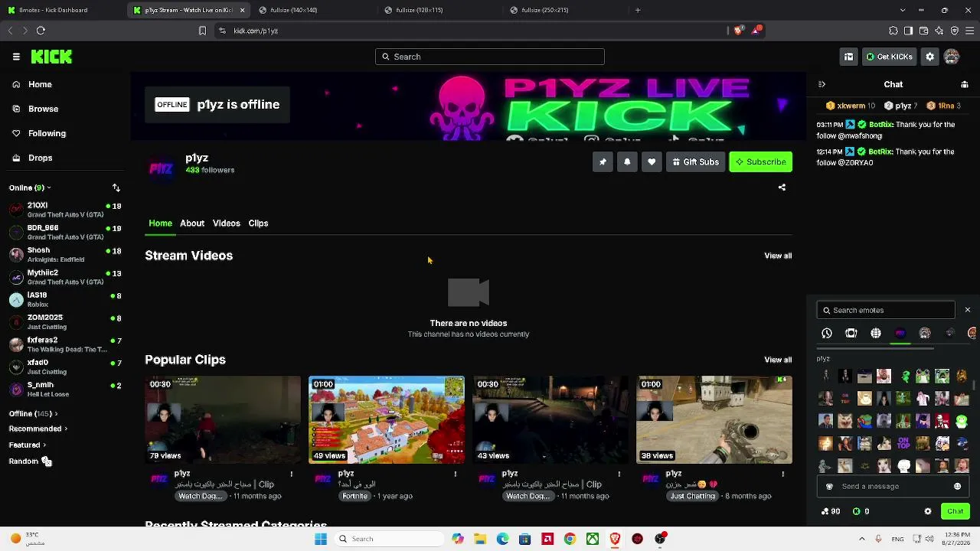Expand the Featured channels section
The height and width of the screenshot is (551, 980).
click(x=28, y=445)
